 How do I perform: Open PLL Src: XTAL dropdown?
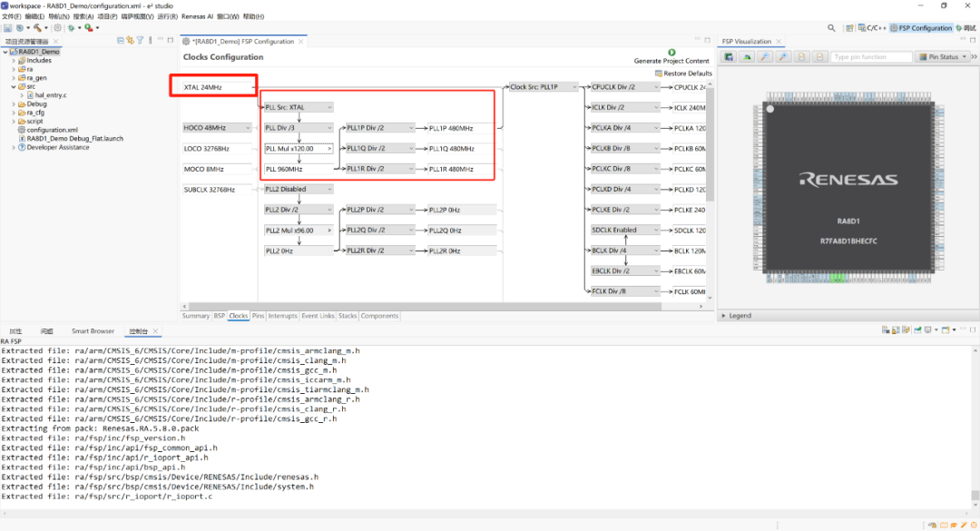pos(299,108)
